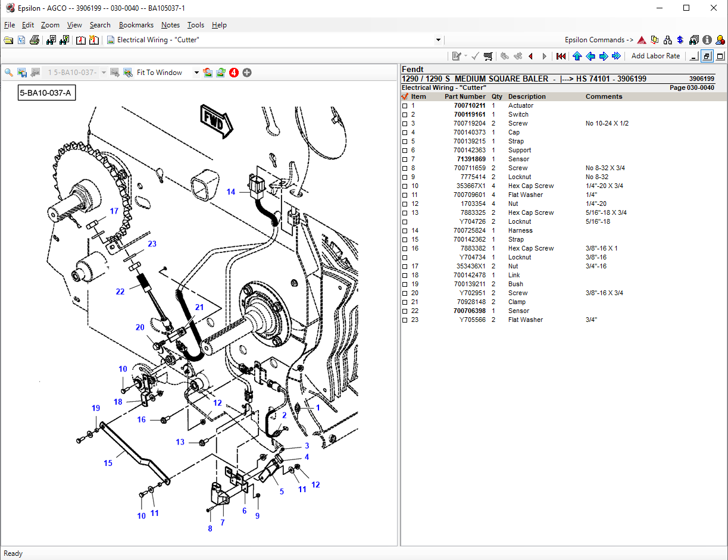Jump to first page red rewind icon

[x=561, y=56]
